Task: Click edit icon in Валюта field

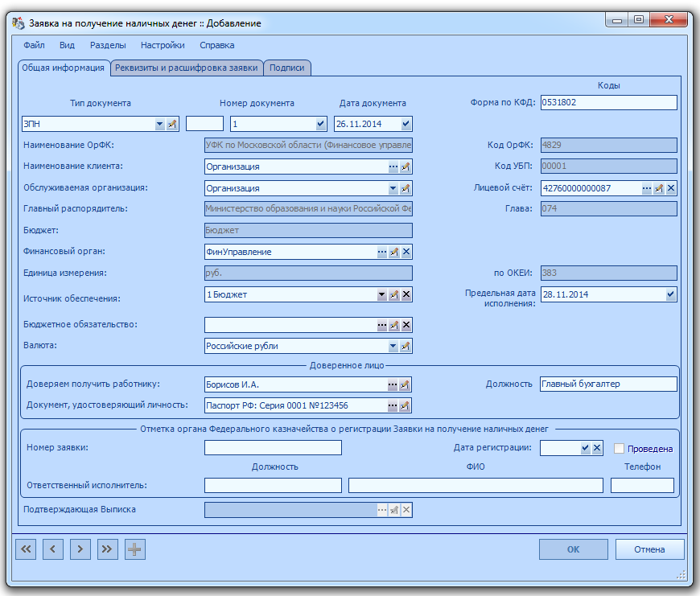Action: tap(406, 346)
